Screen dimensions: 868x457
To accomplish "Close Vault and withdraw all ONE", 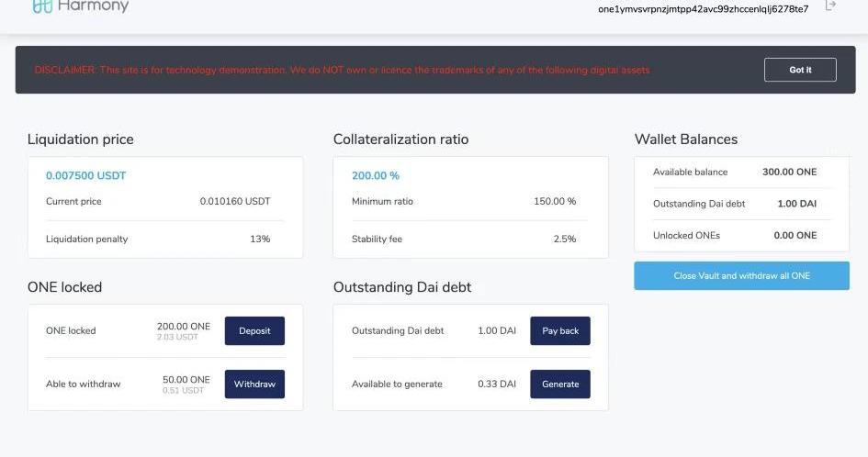I will [x=741, y=275].
